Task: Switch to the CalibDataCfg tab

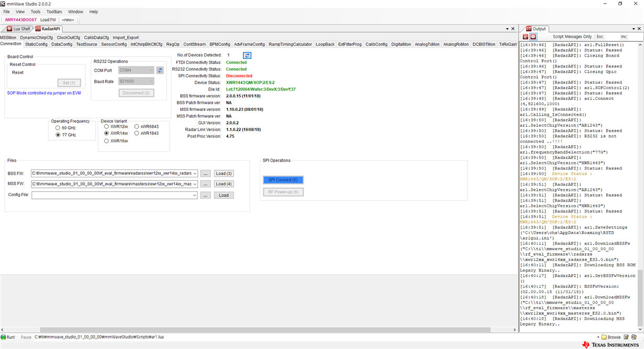Action: click(96, 38)
